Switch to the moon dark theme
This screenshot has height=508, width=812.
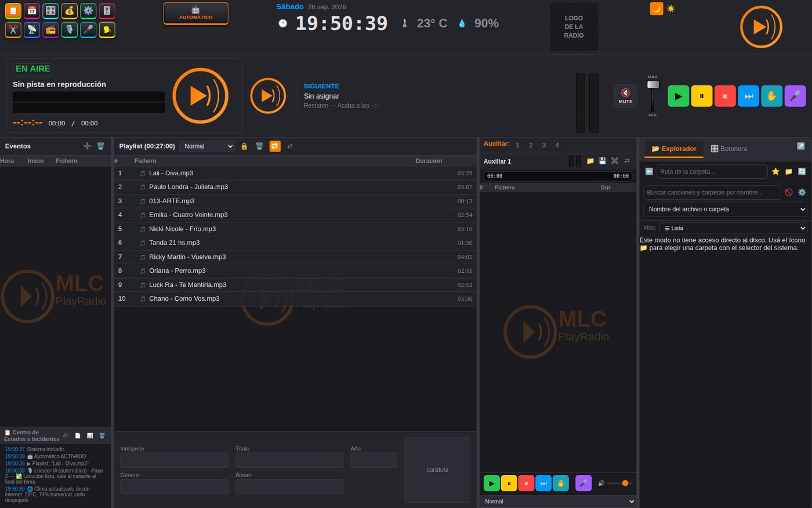657,9
